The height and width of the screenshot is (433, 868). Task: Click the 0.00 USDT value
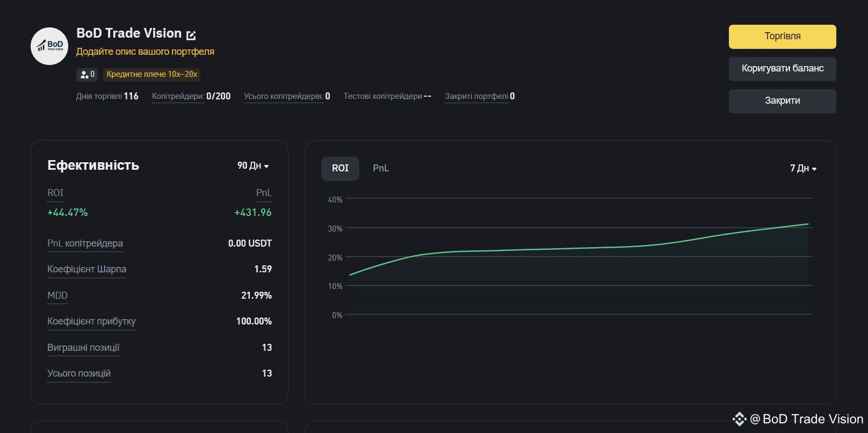[x=250, y=243]
